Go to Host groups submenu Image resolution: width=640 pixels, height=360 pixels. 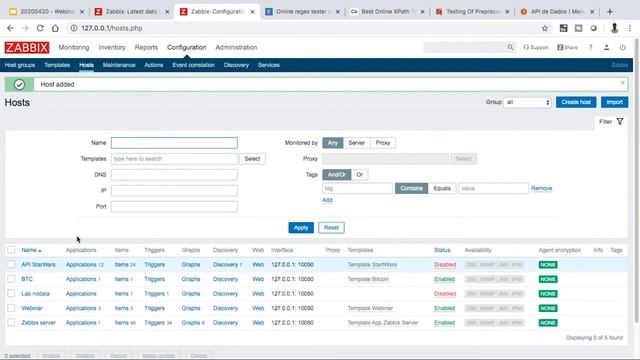[x=20, y=65]
